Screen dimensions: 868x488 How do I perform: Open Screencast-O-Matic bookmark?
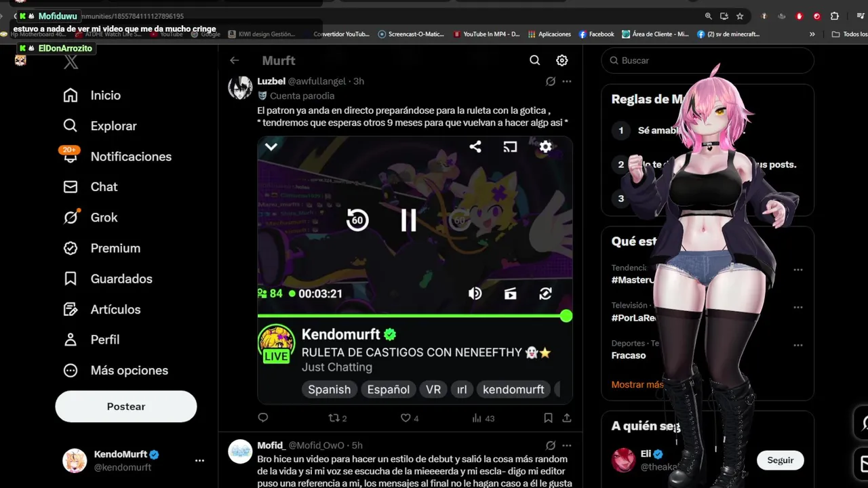tap(411, 34)
